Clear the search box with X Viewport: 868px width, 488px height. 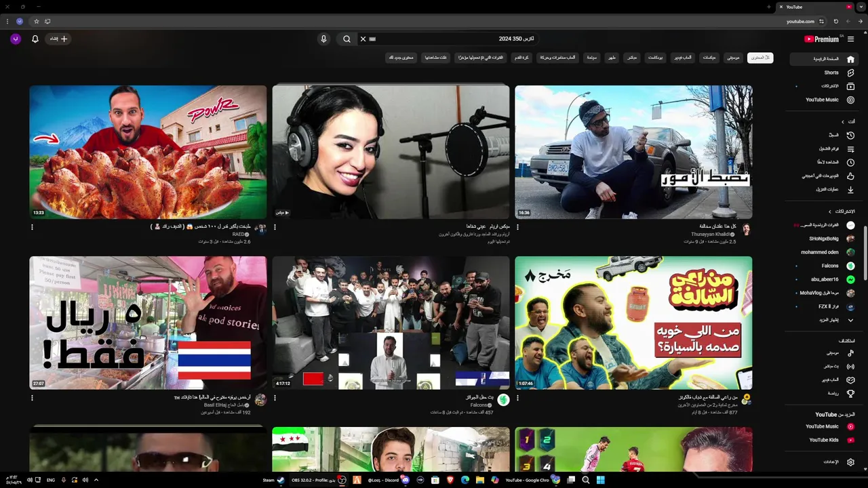coord(363,39)
